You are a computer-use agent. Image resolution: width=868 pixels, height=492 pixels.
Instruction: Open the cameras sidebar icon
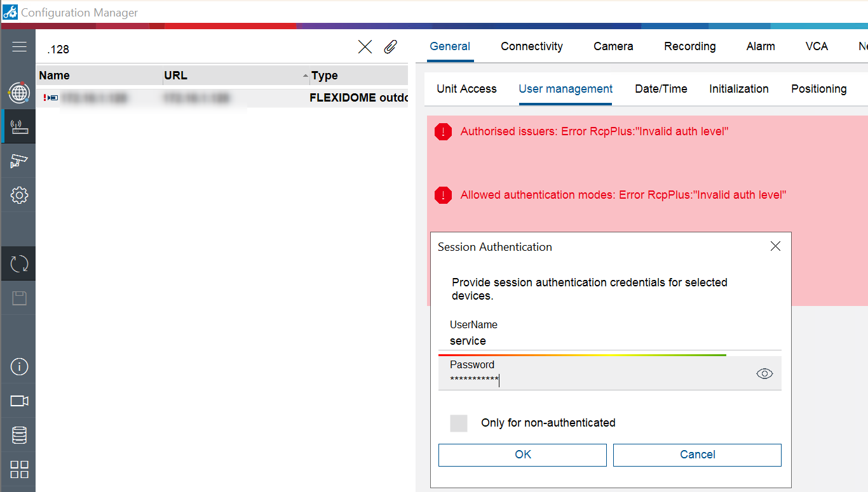pos(19,161)
